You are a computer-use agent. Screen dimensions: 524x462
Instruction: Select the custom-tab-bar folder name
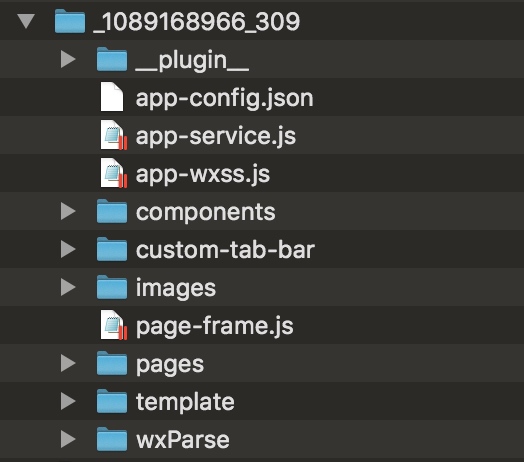point(225,250)
